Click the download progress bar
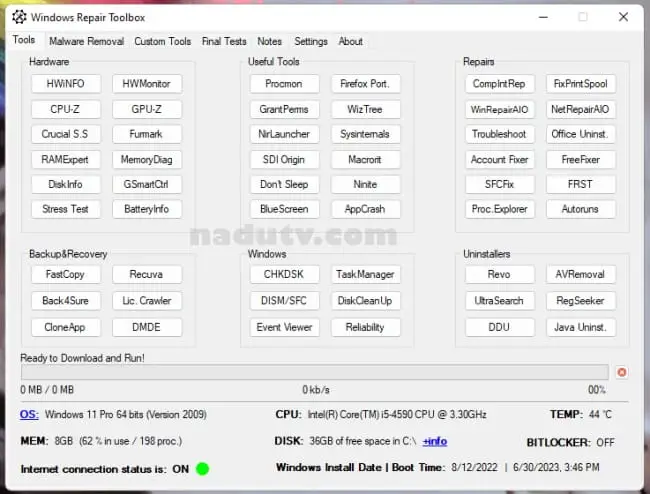The width and height of the screenshot is (650, 494). click(x=315, y=372)
